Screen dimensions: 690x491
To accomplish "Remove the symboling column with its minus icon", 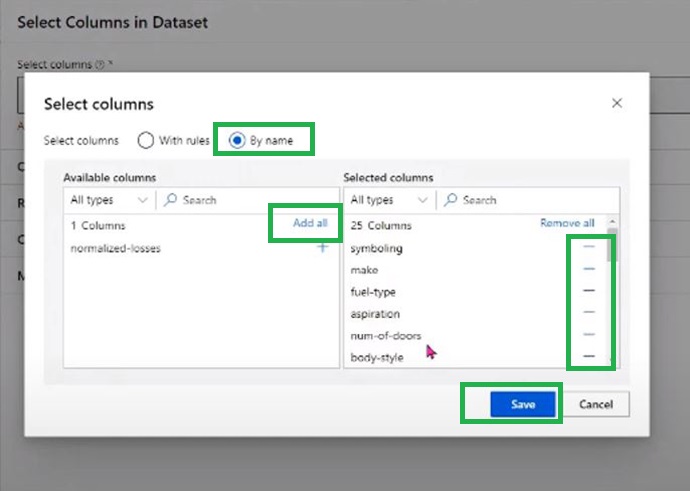I will coord(589,247).
